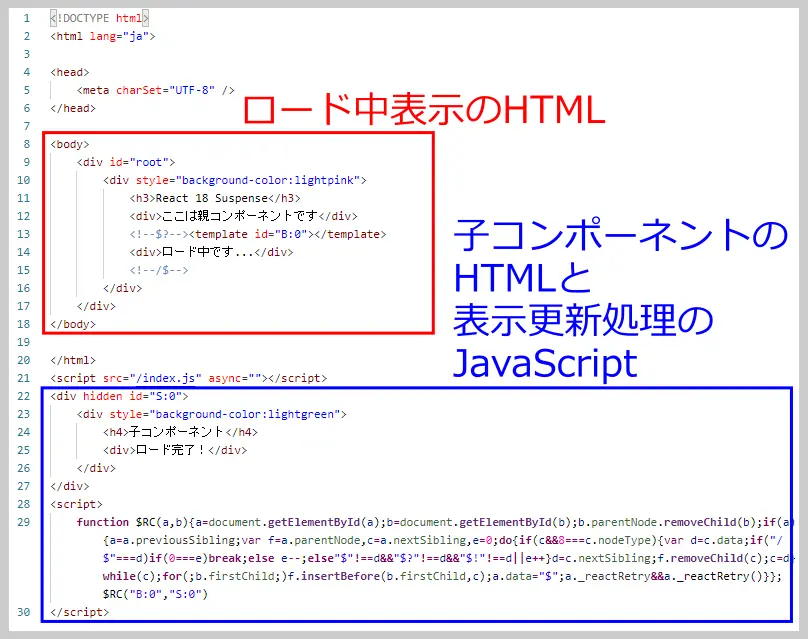Click the opening <head> tag
The image size is (808, 639).
click(70, 73)
